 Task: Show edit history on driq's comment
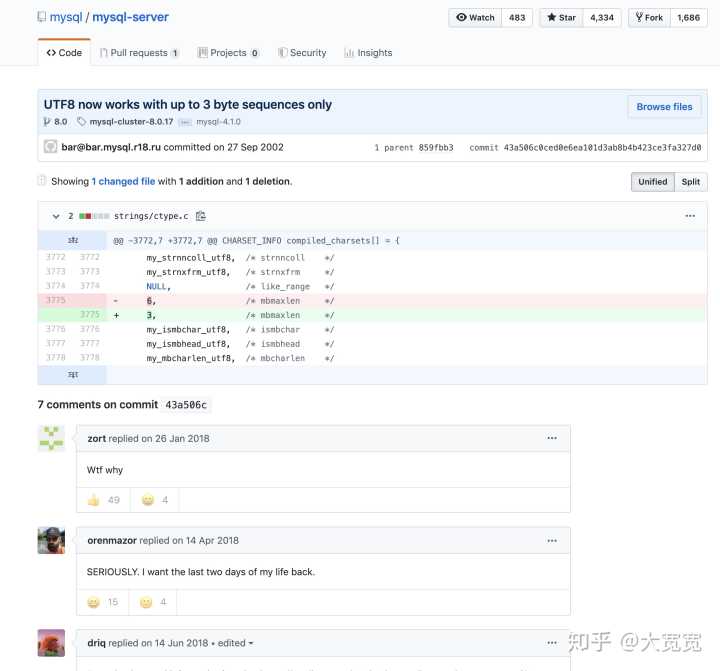coord(236,643)
